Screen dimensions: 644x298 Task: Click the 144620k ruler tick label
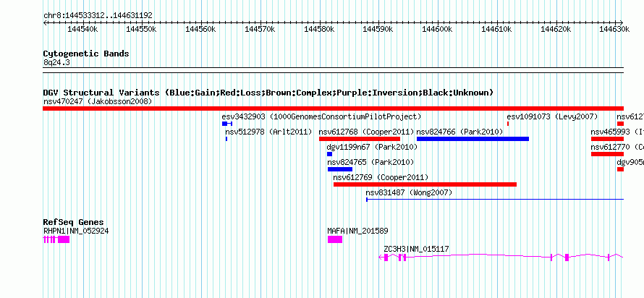point(555,30)
